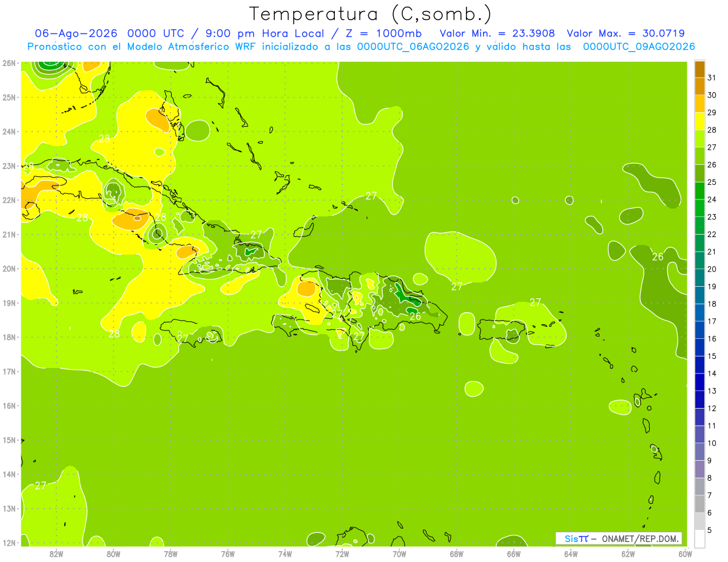Image resolution: width=728 pixels, height=562 pixels.
Task: Click the white swatch below 5 on color scale
Action: tap(699, 538)
